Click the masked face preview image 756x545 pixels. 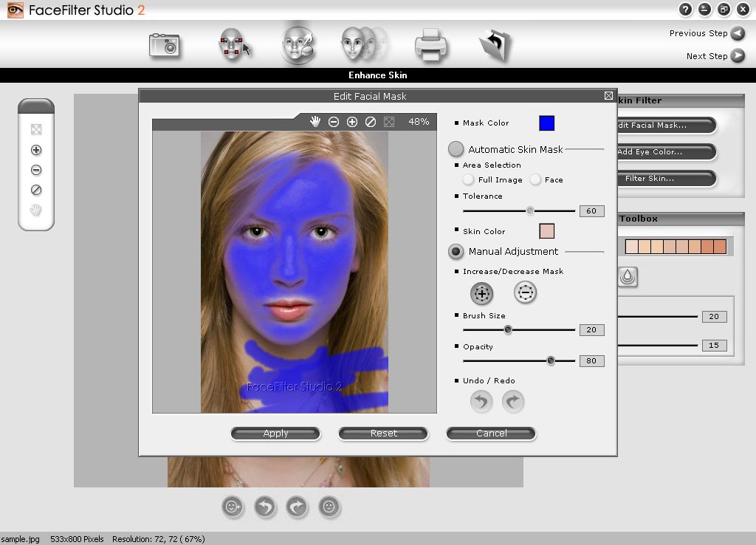(294, 272)
